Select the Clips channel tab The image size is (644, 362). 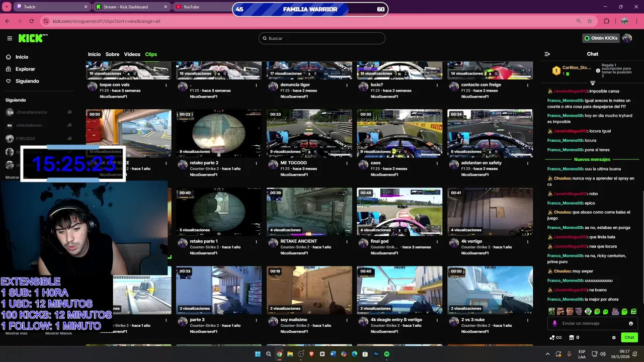tap(151, 54)
